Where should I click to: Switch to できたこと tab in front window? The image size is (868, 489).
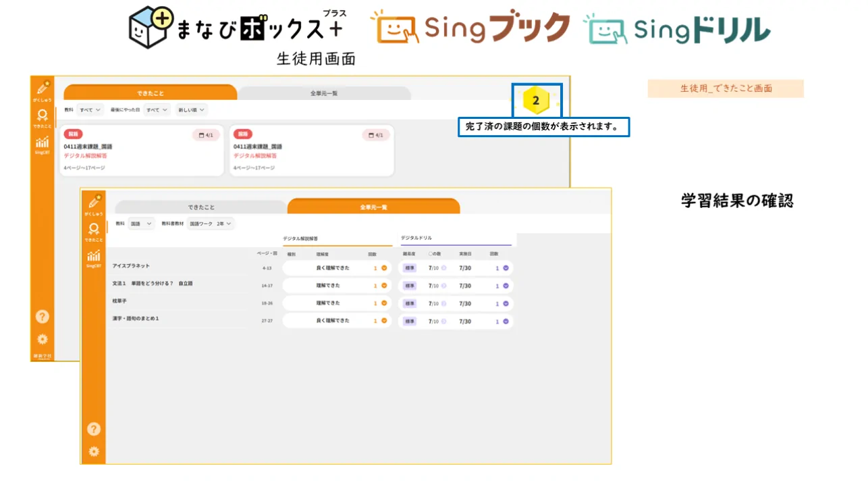click(x=200, y=207)
